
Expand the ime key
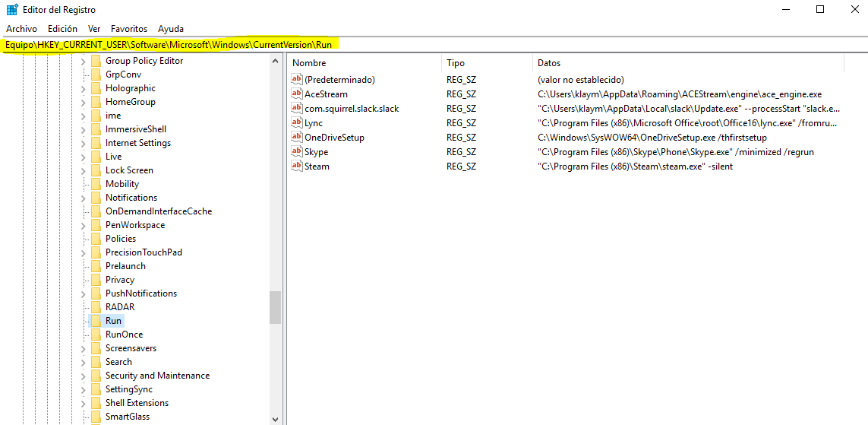pyautogui.click(x=83, y=116)
